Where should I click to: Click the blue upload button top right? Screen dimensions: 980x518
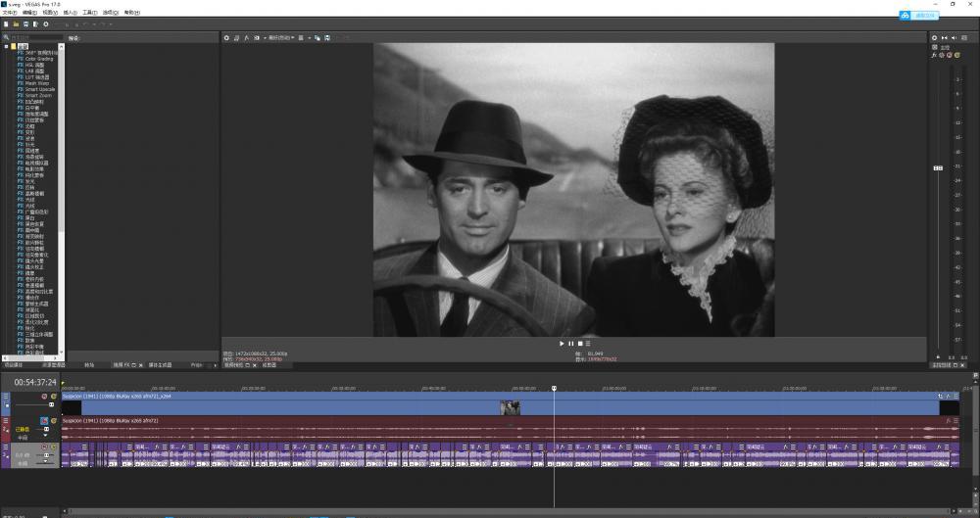click(919, 16)
